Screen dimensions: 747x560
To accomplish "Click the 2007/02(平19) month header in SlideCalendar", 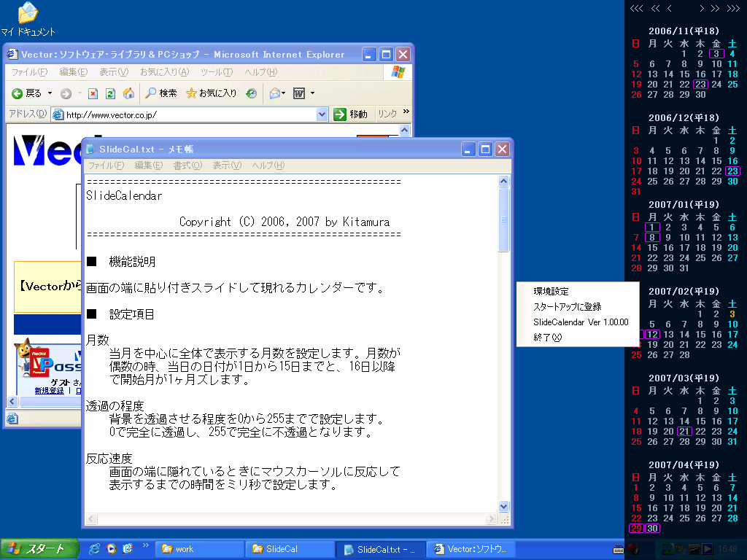I will 684,292.
